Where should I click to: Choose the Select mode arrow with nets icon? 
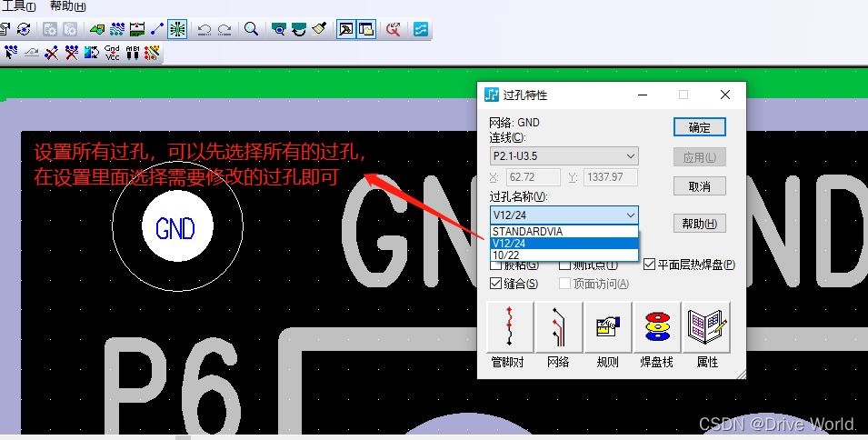pos(11,53)
